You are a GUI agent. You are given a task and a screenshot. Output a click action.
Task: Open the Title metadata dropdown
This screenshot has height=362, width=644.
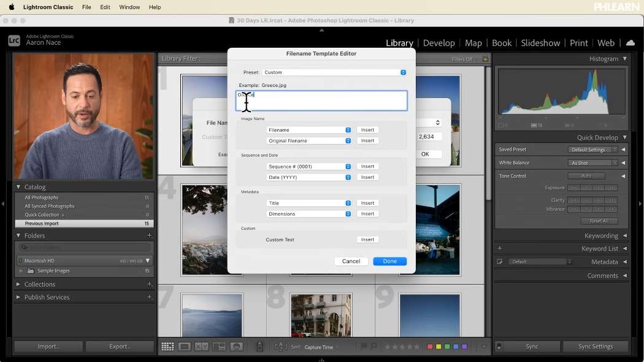(x=309, y=203)
